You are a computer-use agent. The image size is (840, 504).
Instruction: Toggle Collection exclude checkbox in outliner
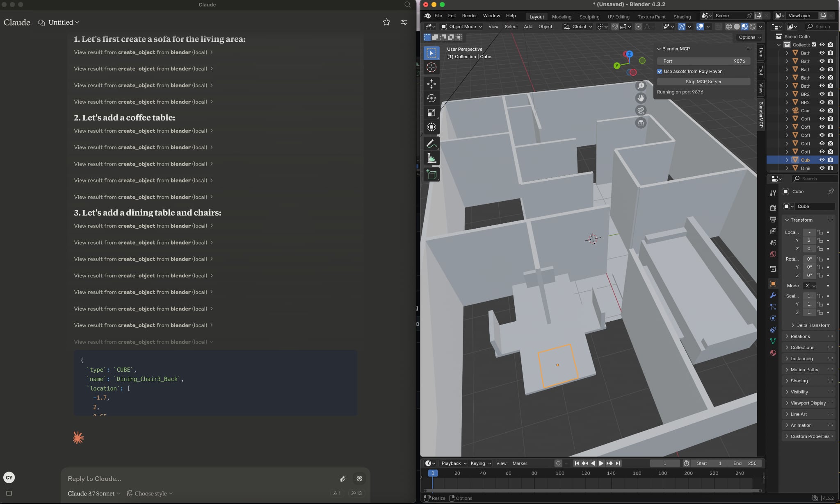coord(814,45)
